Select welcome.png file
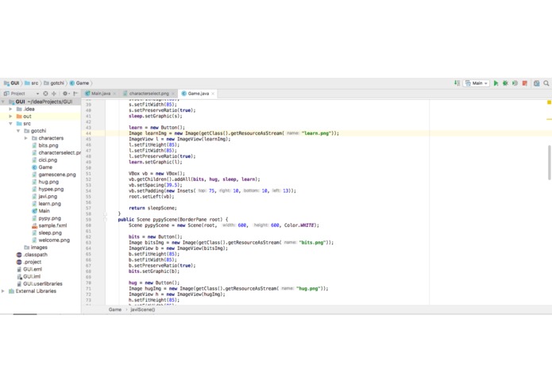This screenshot has height=392, width=552. (x=54, y=240)
